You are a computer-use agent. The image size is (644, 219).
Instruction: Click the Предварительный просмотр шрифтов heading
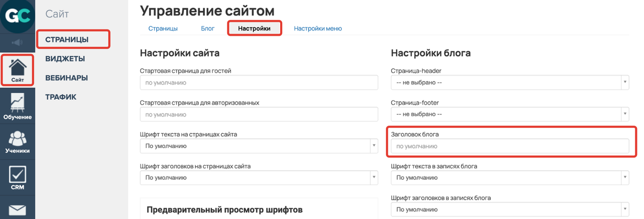click(x=225, y=209)
